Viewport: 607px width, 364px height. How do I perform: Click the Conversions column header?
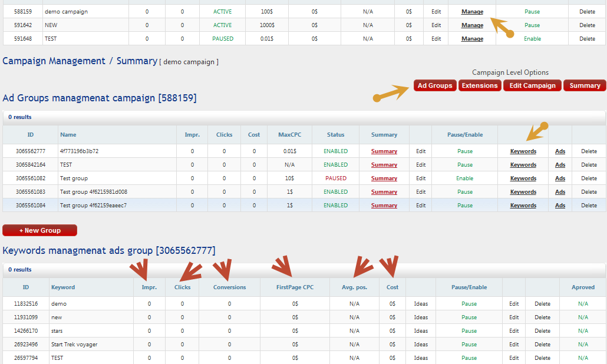pos(229,287)
